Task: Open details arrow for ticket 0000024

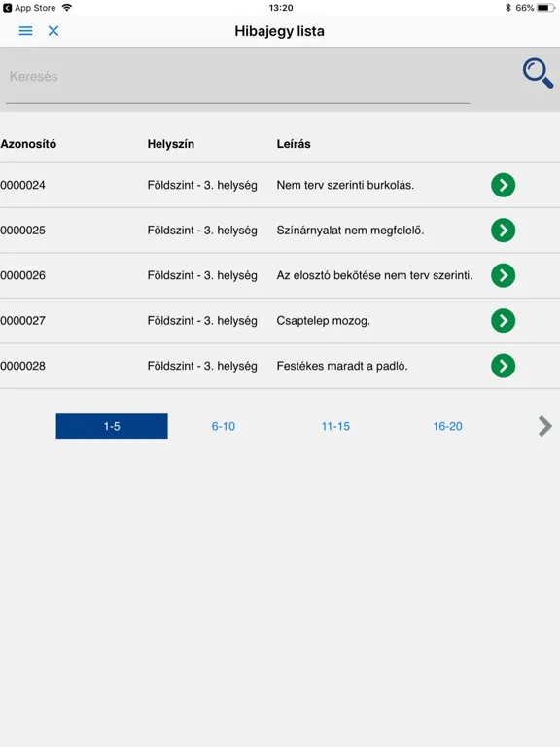Action: (x=503, y=185)
